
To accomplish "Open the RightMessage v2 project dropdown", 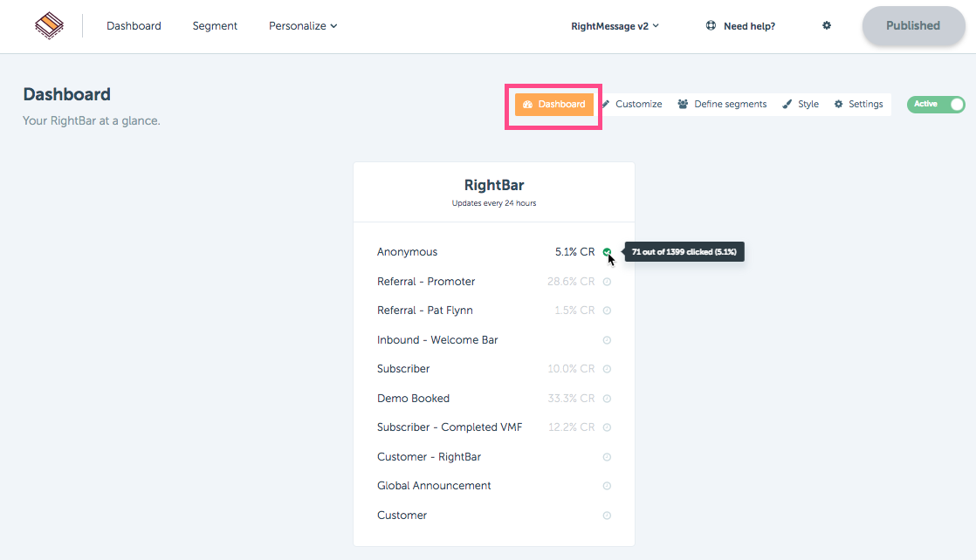I will pos(615,26).
